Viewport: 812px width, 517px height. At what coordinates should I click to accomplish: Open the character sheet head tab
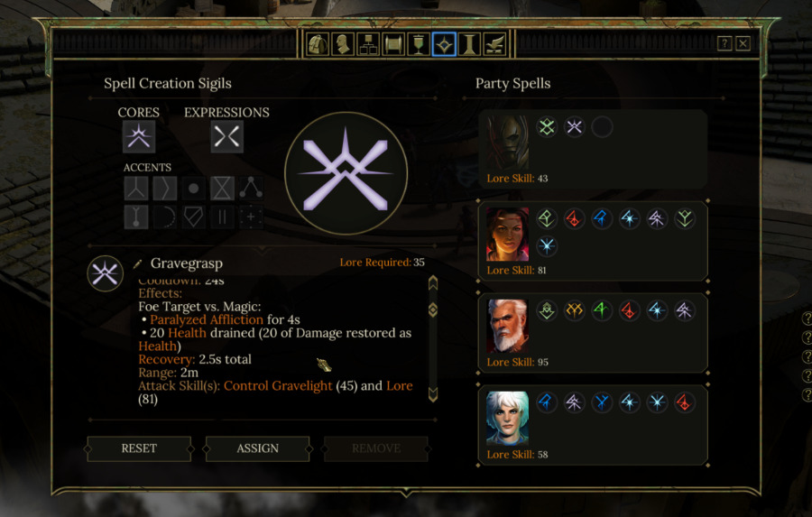(342, 44)
